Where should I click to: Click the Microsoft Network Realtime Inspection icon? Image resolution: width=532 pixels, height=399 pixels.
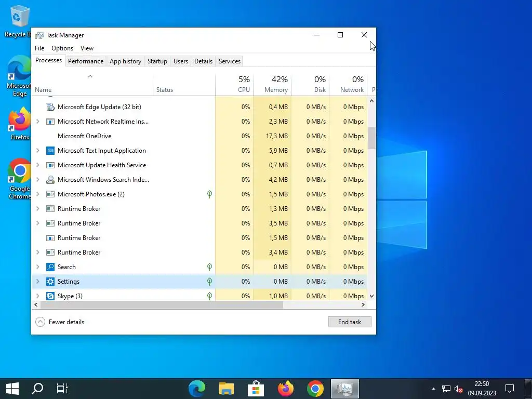pos(50,122)
